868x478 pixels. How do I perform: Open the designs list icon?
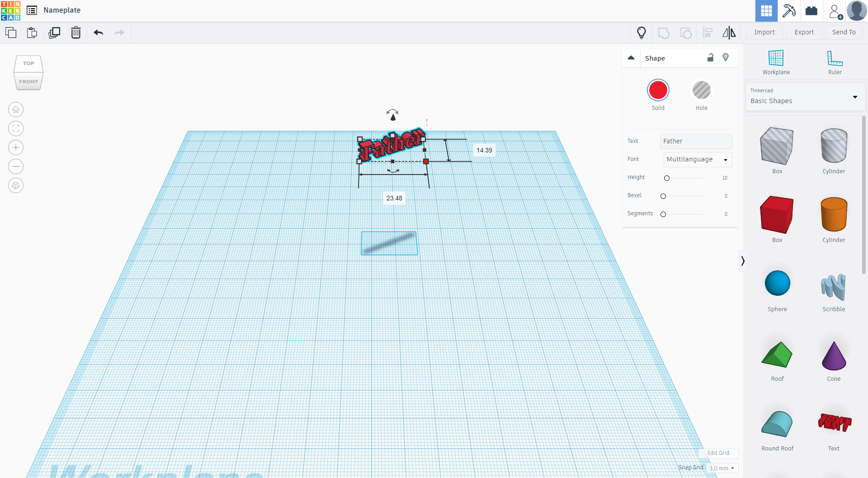32,10
